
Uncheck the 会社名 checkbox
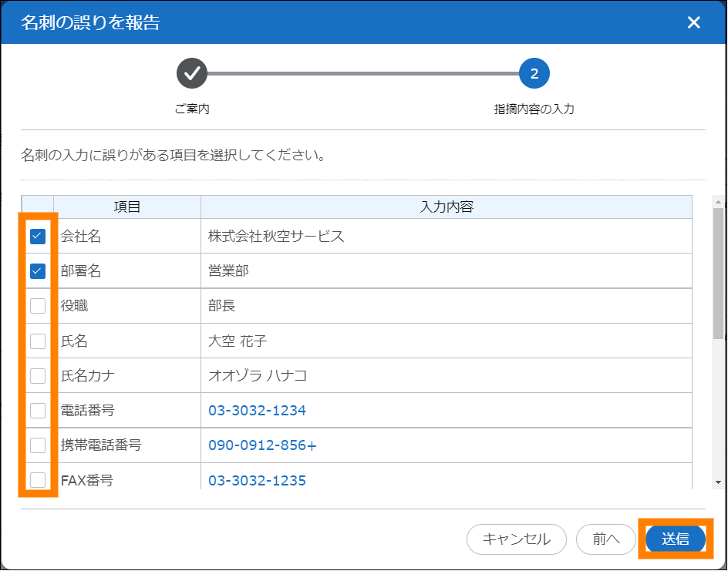38,237
